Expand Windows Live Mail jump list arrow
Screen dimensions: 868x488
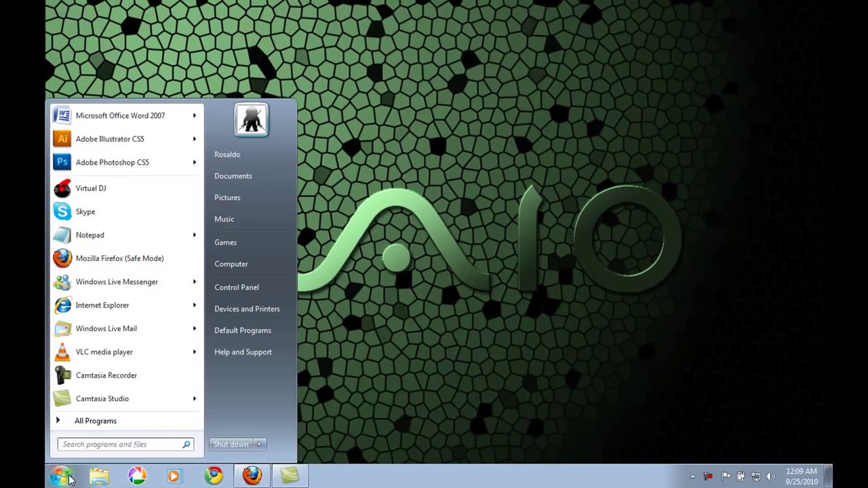(194, 329)
